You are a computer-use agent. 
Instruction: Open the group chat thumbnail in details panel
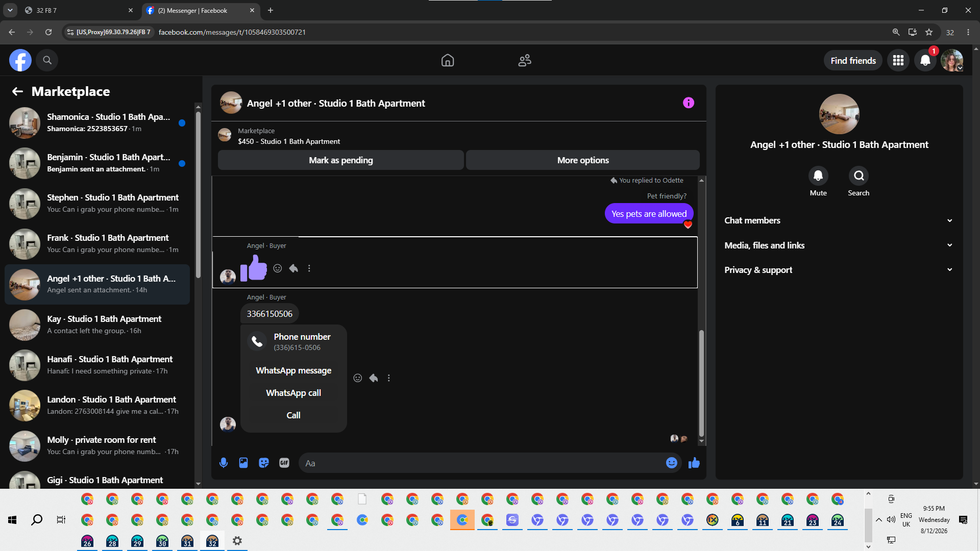point(839,114)
